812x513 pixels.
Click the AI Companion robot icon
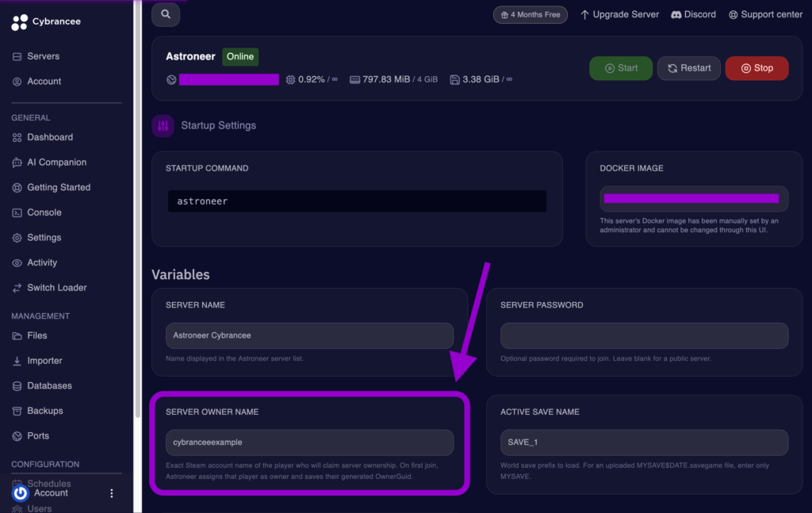[17, 163]
